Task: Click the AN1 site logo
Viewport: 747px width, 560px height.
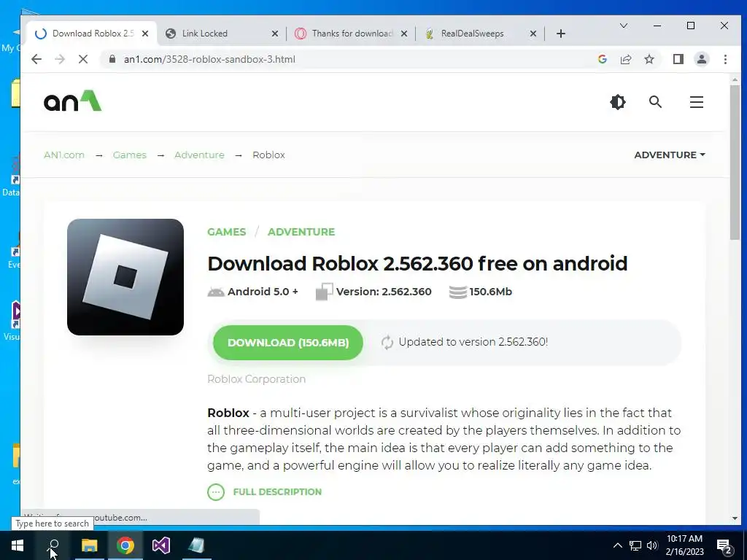Action: click(x=72, y=101)
